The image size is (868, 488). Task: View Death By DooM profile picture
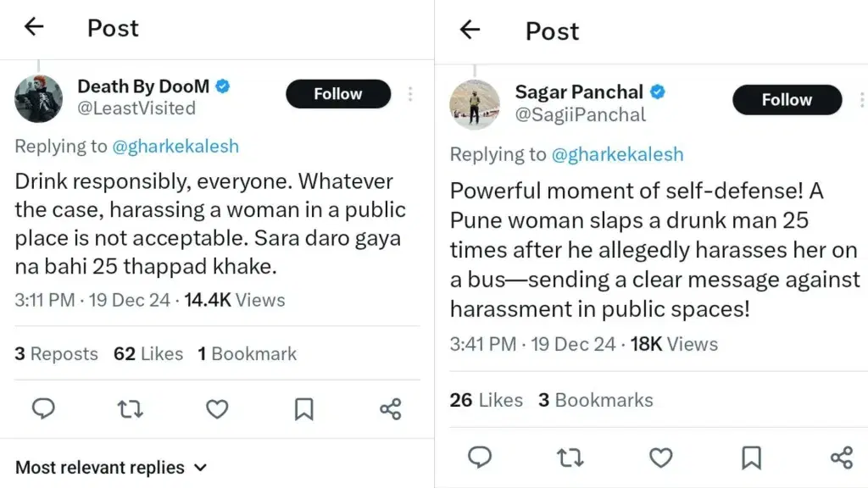coord(39,98)
